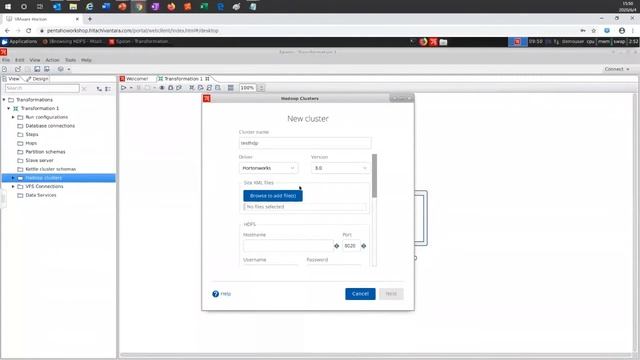The height and width of the screenshot is (360, 640).
Task: Select Partition schemas in tree
Action: click(x=45, y=152)
